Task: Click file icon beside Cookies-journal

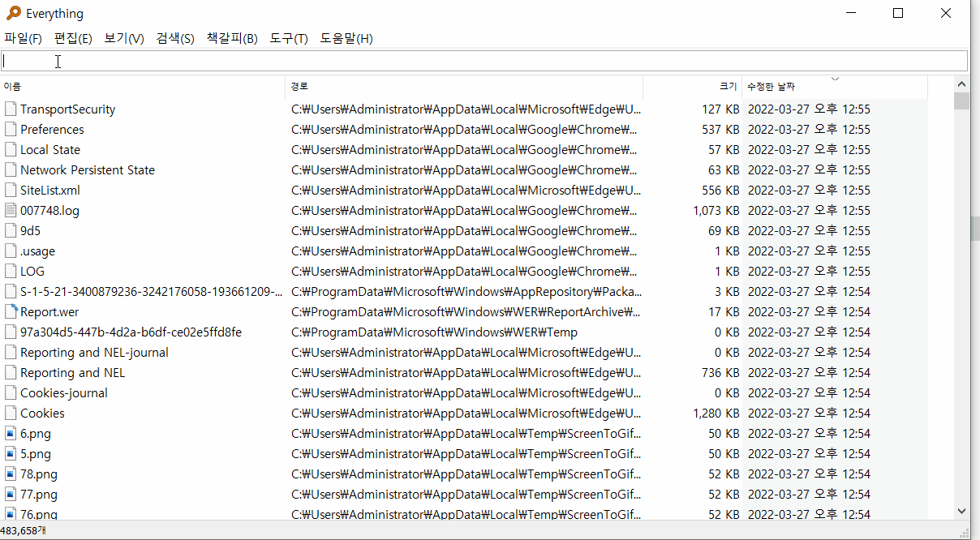Action: (x=11, y=392)
